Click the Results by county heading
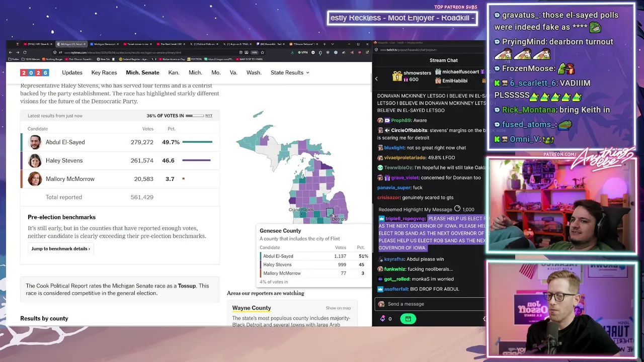Image resolution: width=644 pixels, height=362 pixels. [x=44, y=318]
